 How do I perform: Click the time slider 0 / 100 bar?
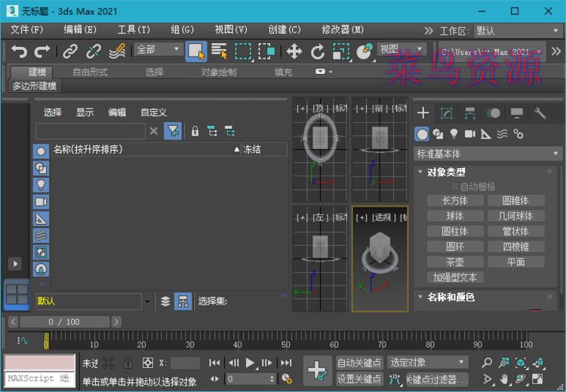point(65,322)
